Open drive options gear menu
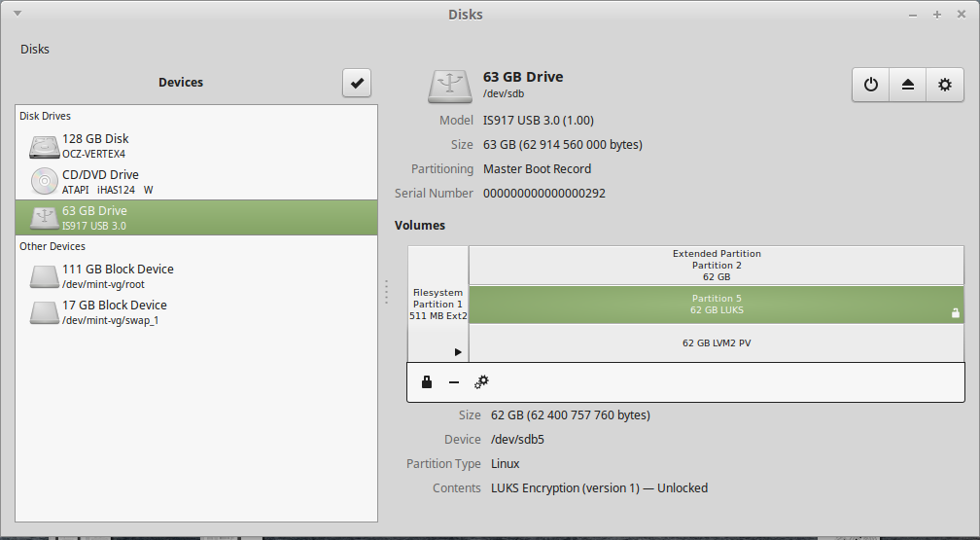 (x=945, y=85)
